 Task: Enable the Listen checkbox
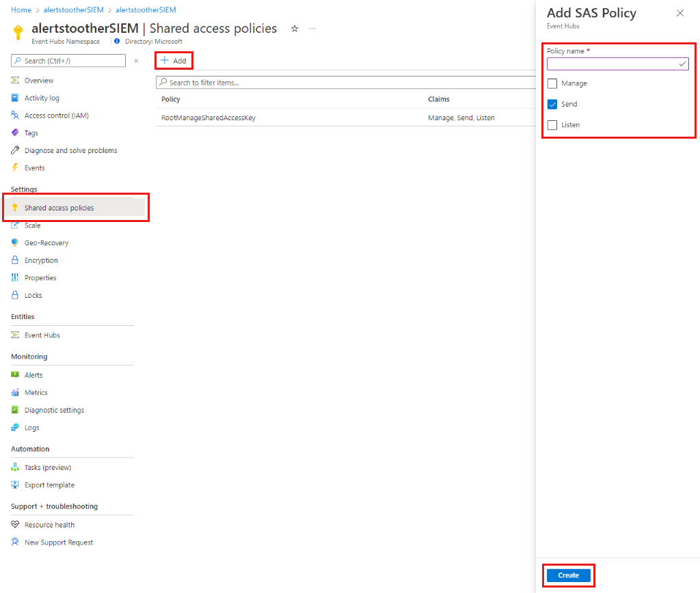pyautogui.click(x=552, y=125)
